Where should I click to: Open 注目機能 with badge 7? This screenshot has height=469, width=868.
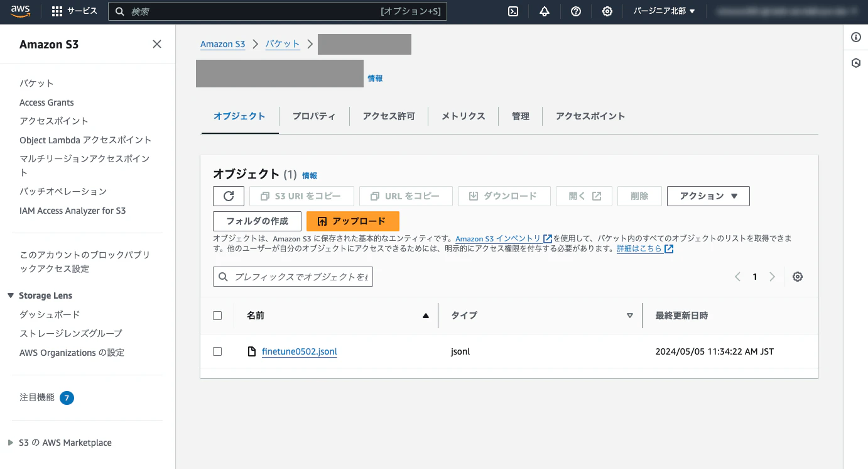(46, 397)
